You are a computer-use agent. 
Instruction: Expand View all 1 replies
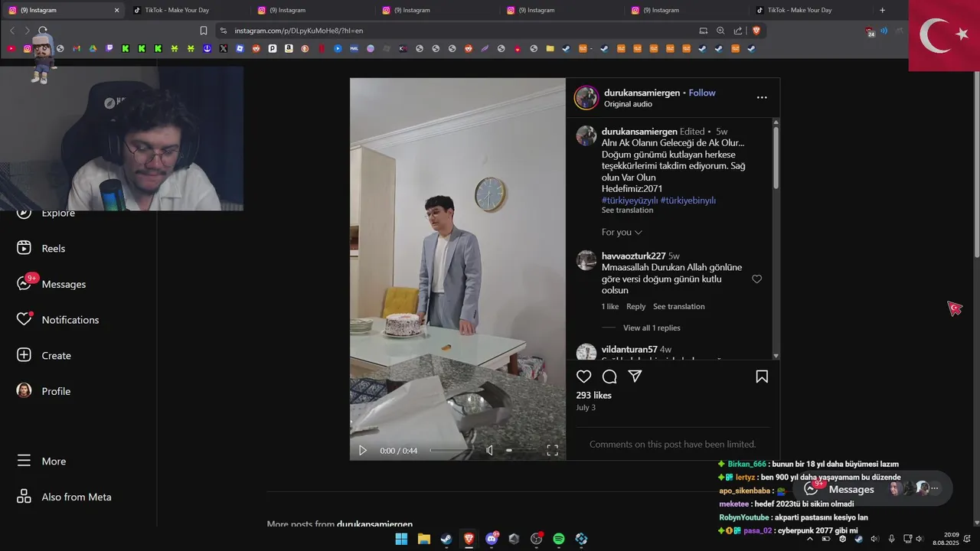click(652, 328)
